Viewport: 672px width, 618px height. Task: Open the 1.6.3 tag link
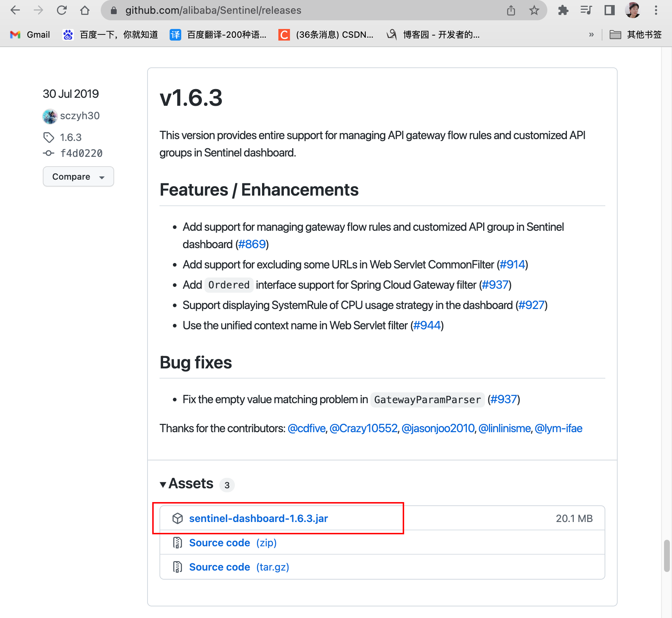[71, 138]
